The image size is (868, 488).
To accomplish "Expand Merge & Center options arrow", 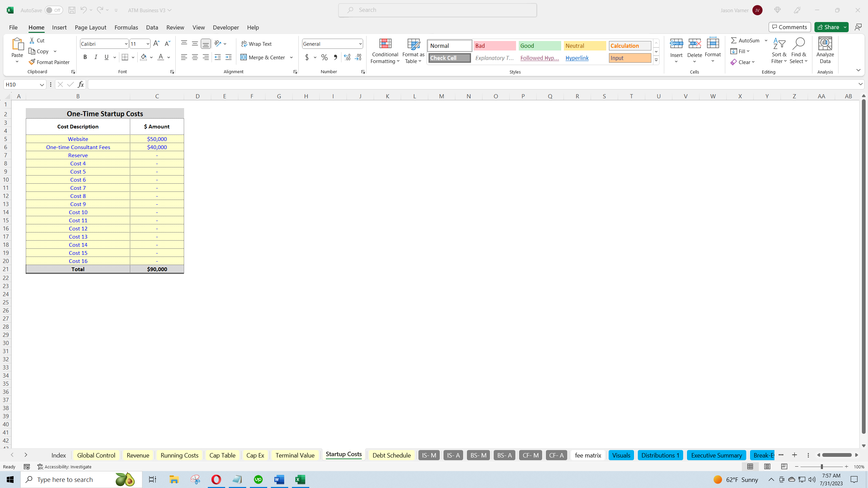I will click(x=291, y=57).
